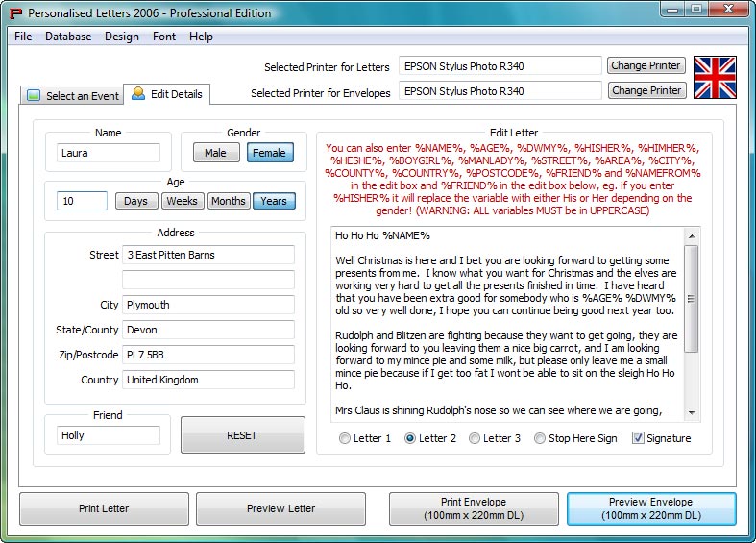Image resolution: width=756 pixels, height=543 pixels.
Task: Open the Database menu
Action: click(x=68, y=37)
